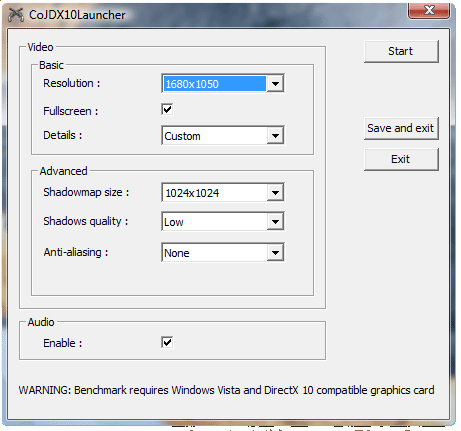Viewport: 461px width, 431px height.
Task: Close the CoJDX10Launcher window
Action: [x=429, y=10]
